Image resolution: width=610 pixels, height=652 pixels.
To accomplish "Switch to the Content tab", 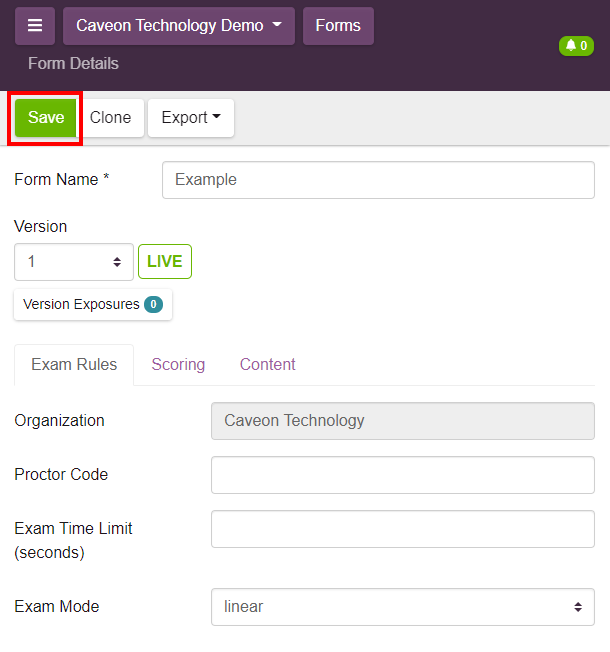I will tap(267, 364).
